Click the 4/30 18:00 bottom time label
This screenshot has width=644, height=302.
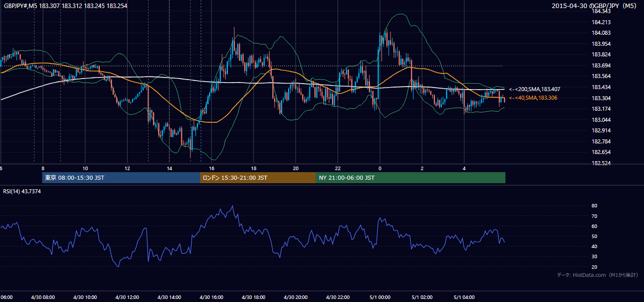click(253, 297)
